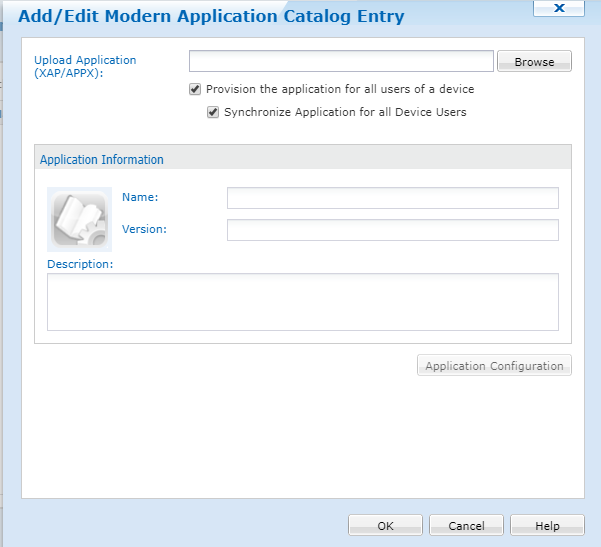Click inside the Description text area

[302, 302]
